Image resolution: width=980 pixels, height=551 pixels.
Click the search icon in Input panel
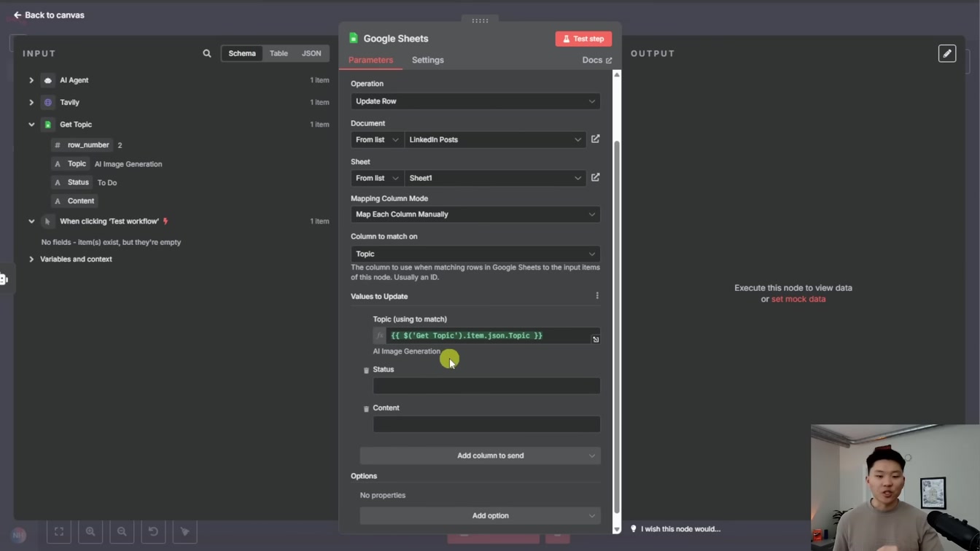[x=207, y=53]
